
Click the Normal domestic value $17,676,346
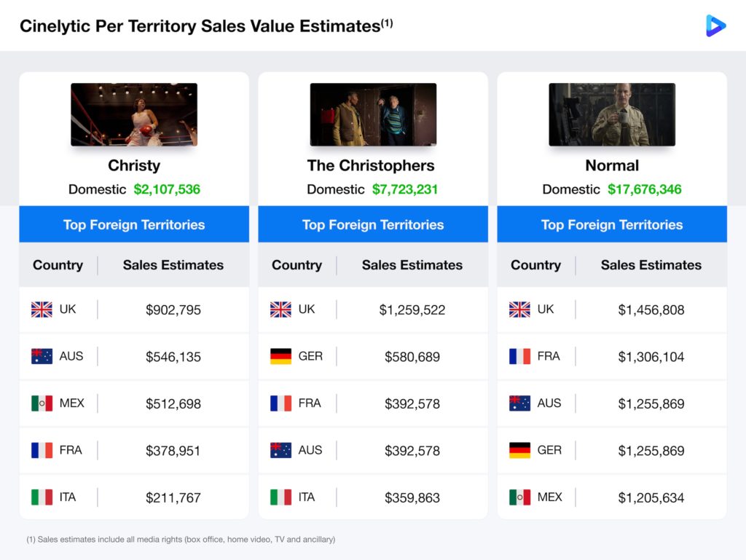(644, 189)
